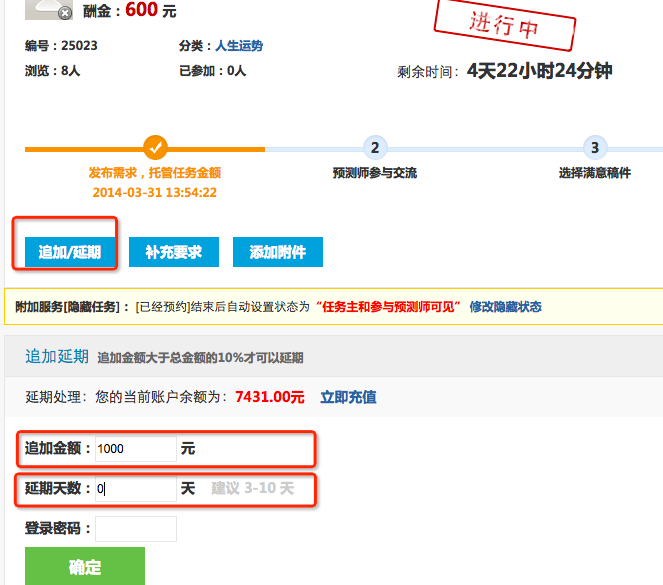Click the timestamp 2014-03-31 13:54:22
Viewport: 663px width, 585px height.
[x=155, y=193]
